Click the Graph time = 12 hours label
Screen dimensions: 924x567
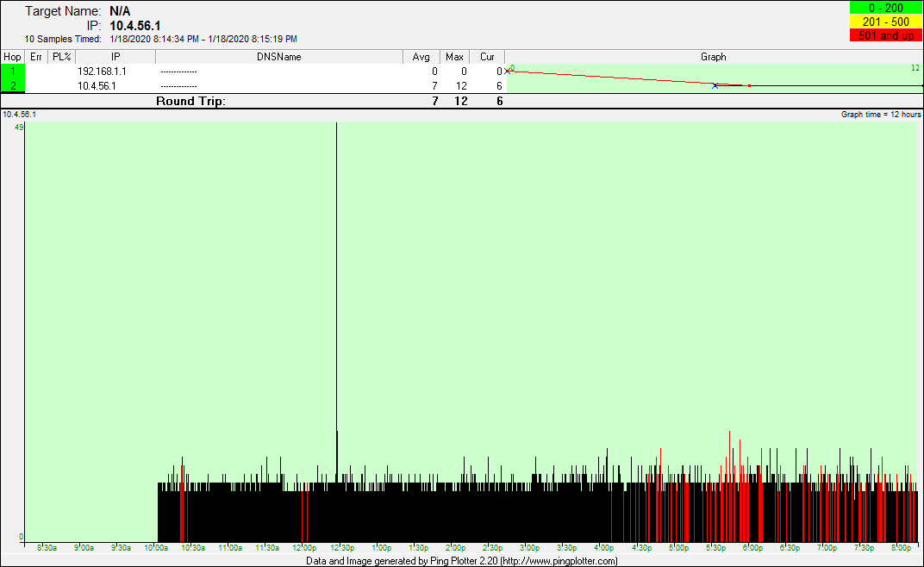click(881, 114)
